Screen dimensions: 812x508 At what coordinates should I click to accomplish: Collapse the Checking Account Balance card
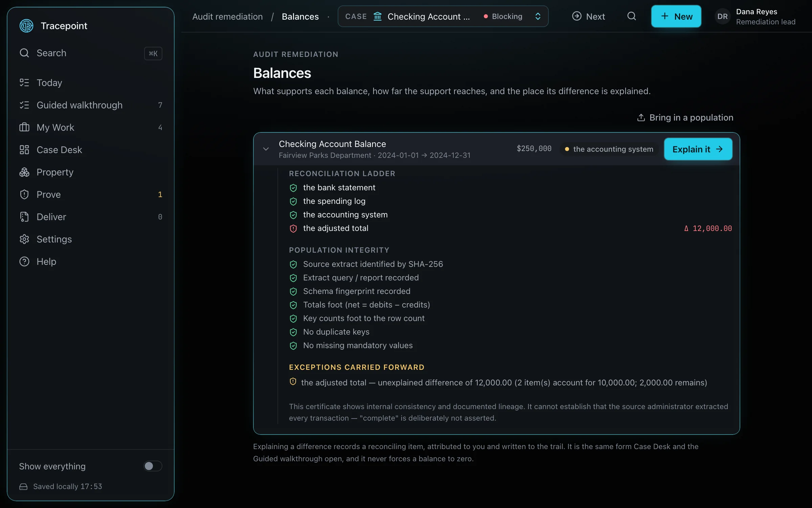266,149
